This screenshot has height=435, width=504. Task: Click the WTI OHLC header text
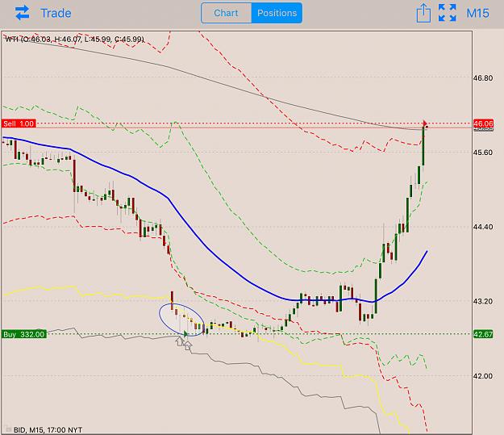pyautogui.click(x=74, y=40)
